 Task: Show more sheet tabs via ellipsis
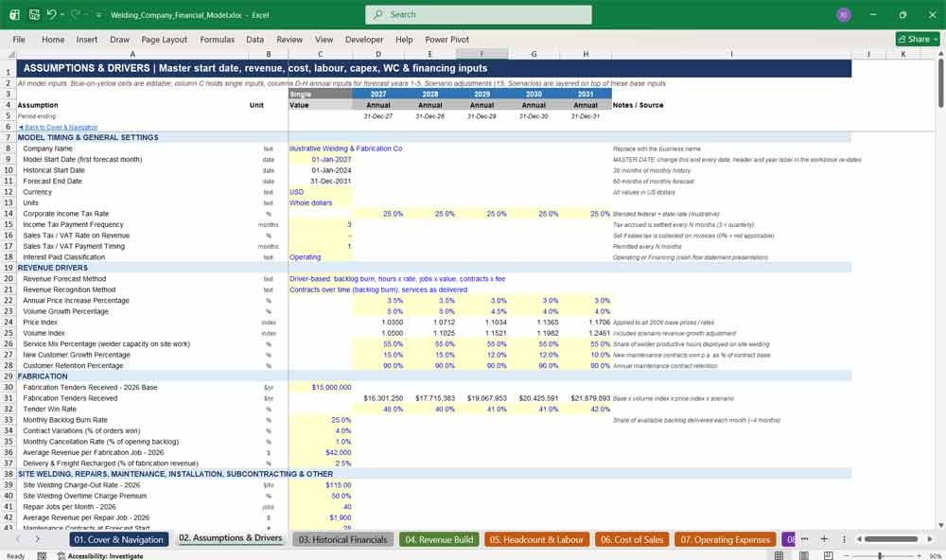tap(804, 539)
